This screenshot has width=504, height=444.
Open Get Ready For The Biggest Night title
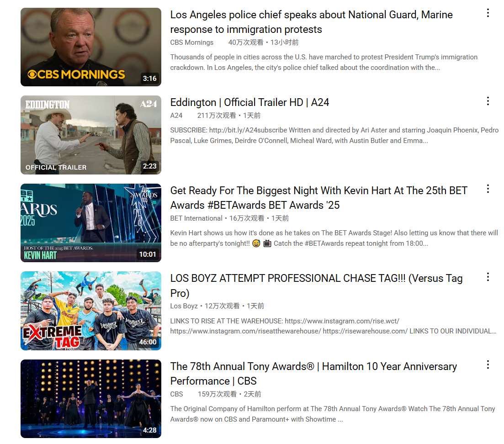(318, 198)
